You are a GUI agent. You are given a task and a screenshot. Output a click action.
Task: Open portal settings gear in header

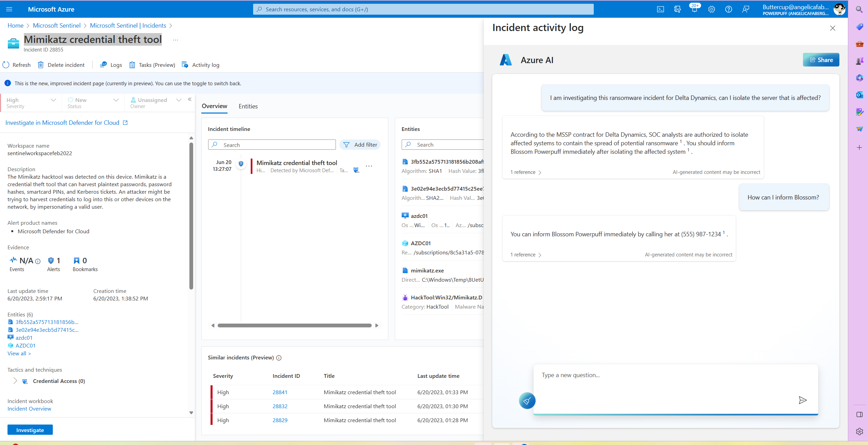point(711,9)
